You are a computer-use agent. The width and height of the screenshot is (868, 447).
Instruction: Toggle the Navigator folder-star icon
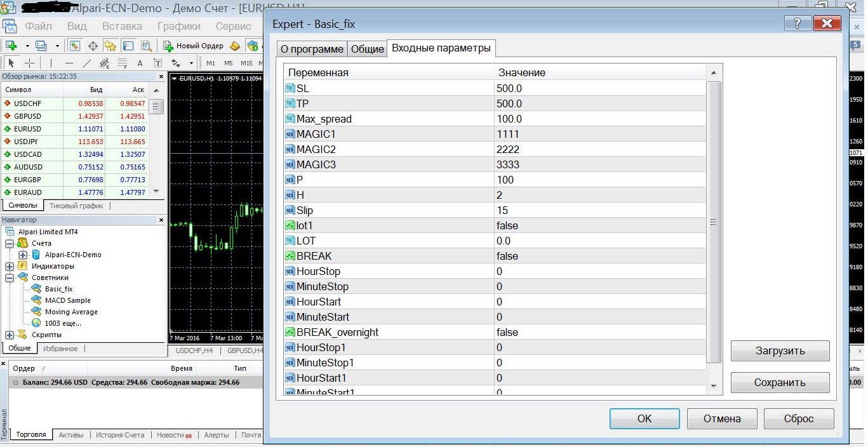coord(110,46)
